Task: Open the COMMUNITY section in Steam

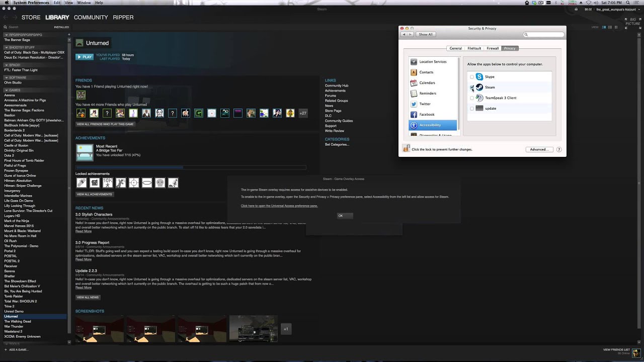Action: [91, 17]
